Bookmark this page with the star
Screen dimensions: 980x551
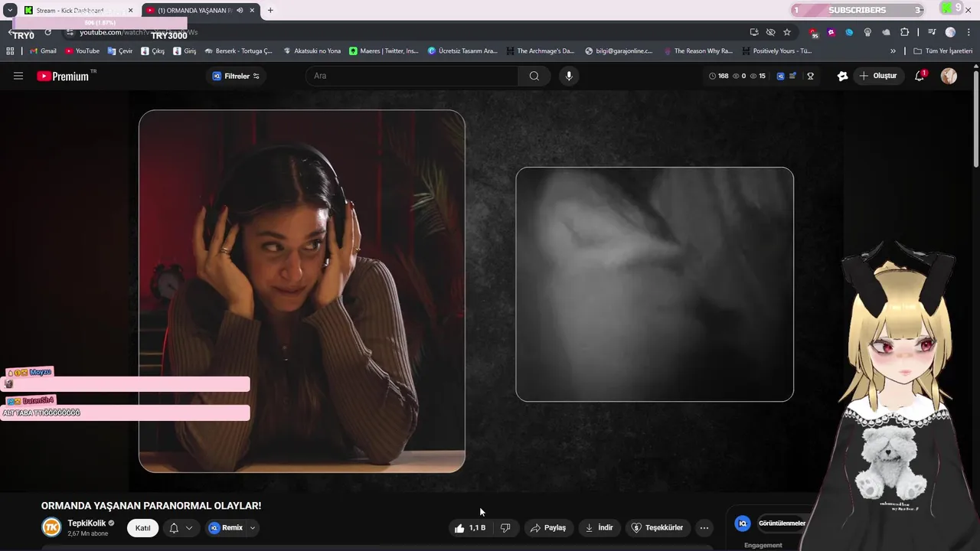[x=787, y=32]
